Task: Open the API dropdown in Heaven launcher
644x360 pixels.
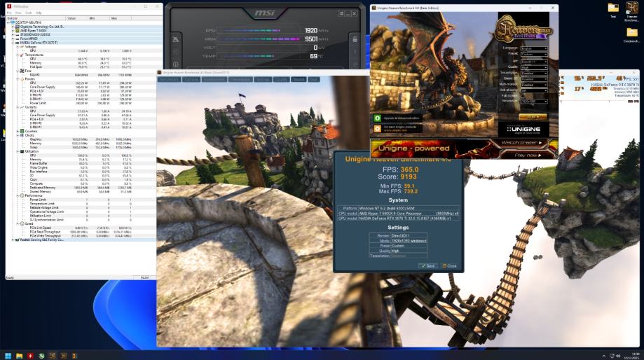Action: click(534, 62)
